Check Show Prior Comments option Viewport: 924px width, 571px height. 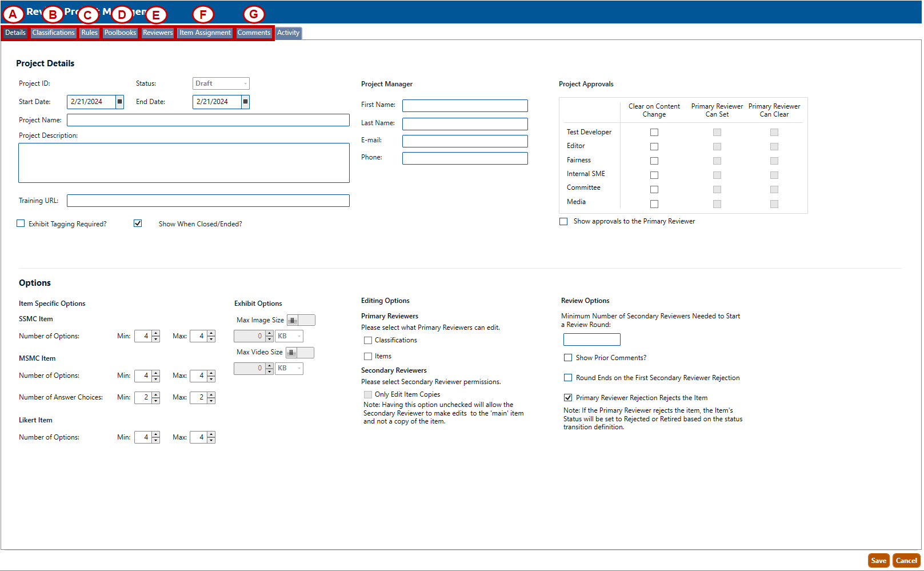coord(568,358)
